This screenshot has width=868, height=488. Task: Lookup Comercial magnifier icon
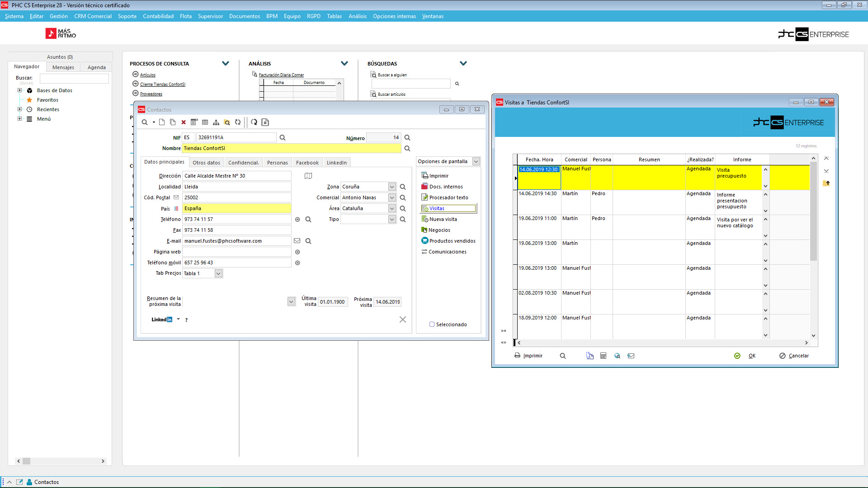(403, 198)
